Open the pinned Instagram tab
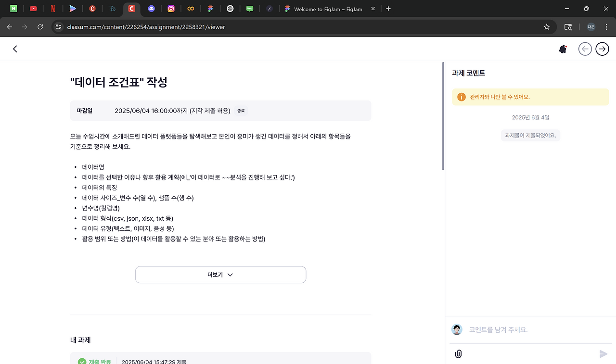616x364 pixels. 171,8
